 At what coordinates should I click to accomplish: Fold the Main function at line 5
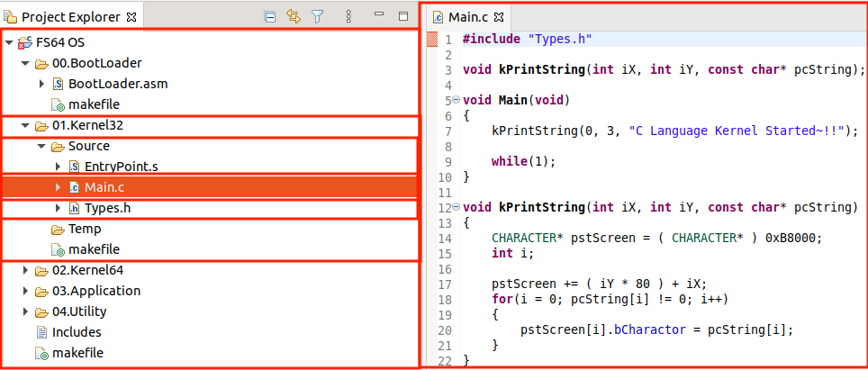click(456, 100)
